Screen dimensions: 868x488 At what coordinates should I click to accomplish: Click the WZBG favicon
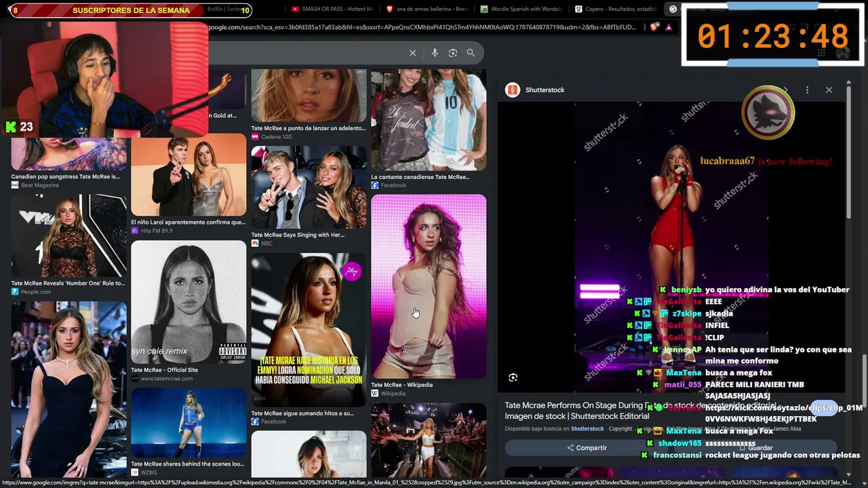tap(135, 472)
